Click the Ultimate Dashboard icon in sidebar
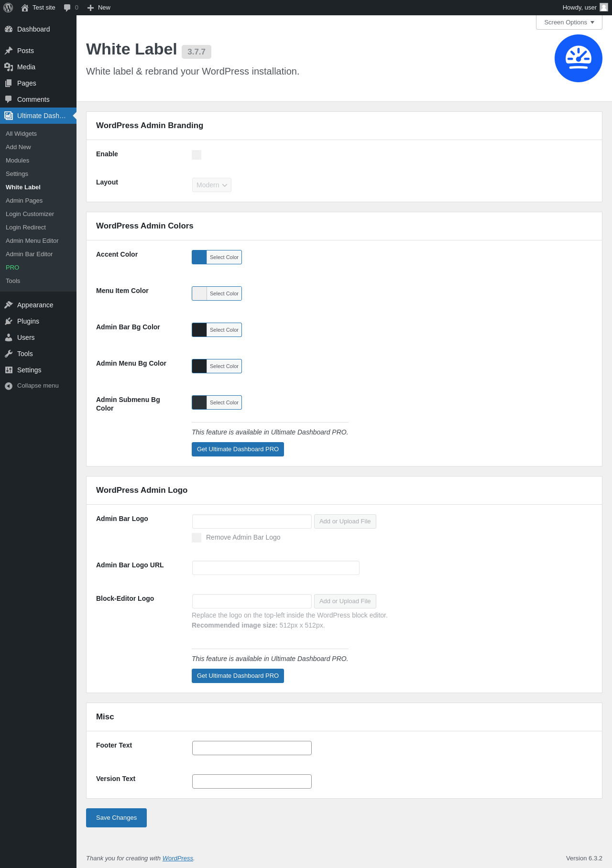 [x=9, y=116]
